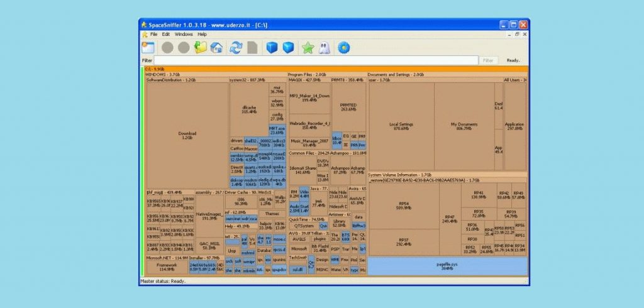Select the system32 folder header

click(258, 80)
